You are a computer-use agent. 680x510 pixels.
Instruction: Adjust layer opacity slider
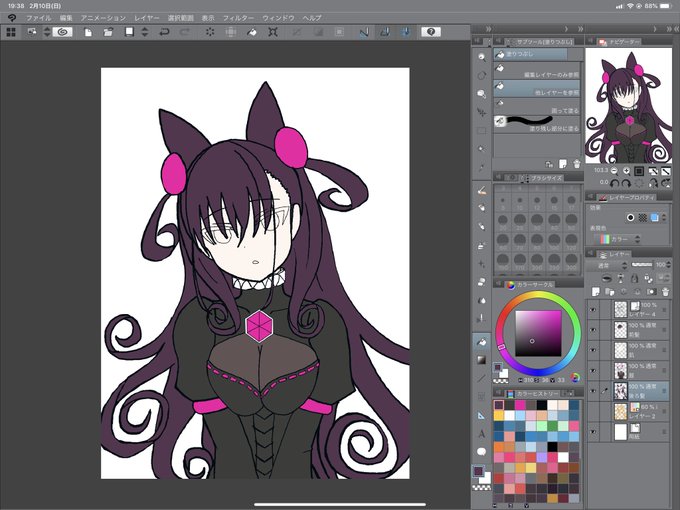[642, 265]
